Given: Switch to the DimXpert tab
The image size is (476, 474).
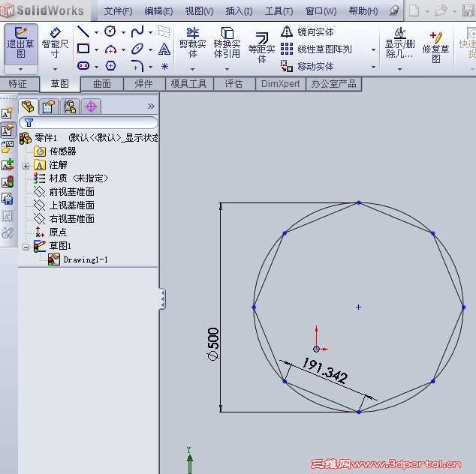Looking at the screenshot, I should click(x=281, y=84).
